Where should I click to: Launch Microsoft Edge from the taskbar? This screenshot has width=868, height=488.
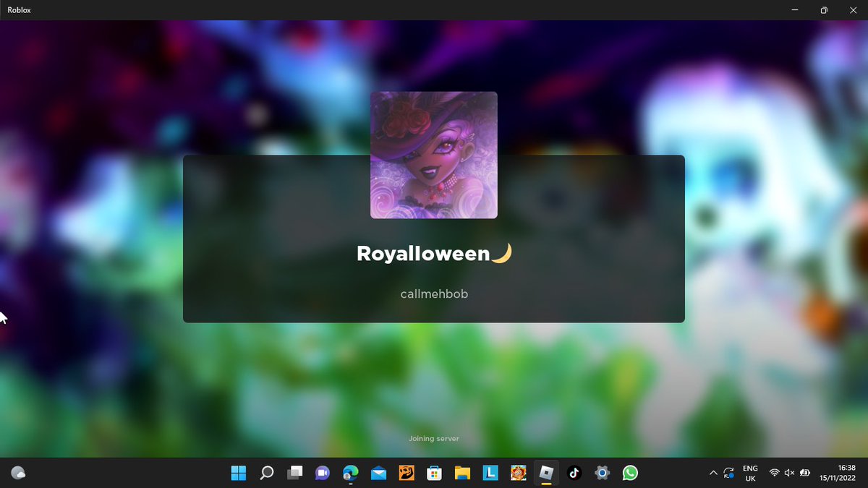(x=351, y=473)
